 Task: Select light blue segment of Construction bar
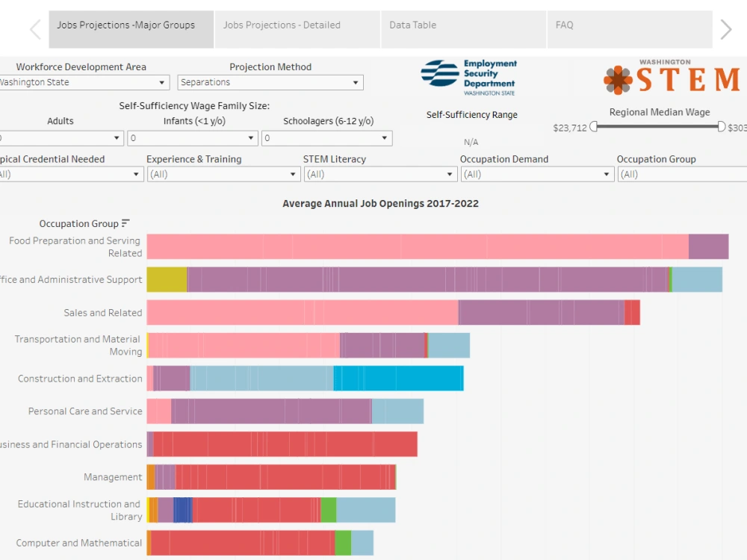[261, 378]
